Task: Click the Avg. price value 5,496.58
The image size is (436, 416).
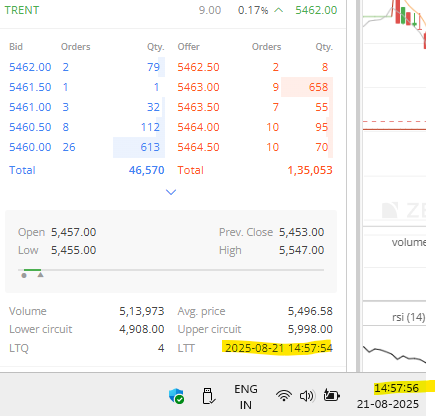Action: 310,311
